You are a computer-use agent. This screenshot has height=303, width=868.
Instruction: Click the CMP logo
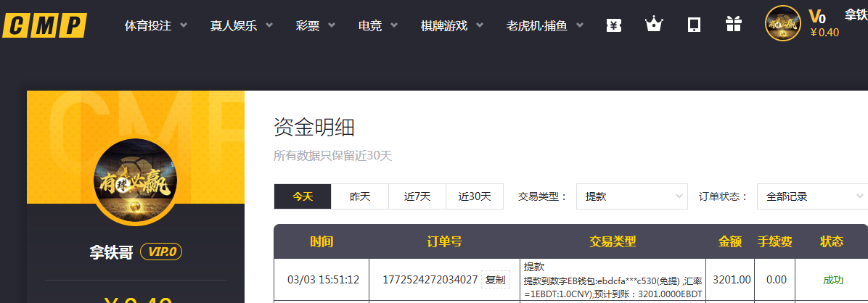click(x=44, y=25)
